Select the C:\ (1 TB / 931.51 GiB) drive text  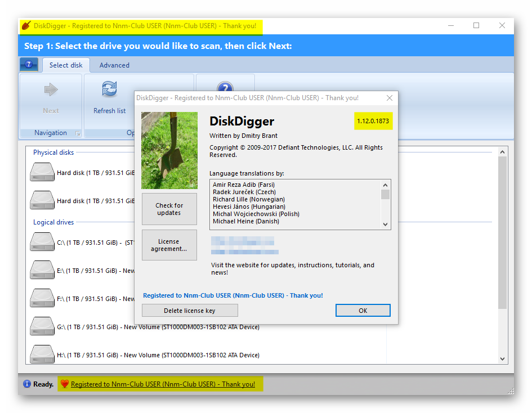pyautogui.click(x=96, y=243)
